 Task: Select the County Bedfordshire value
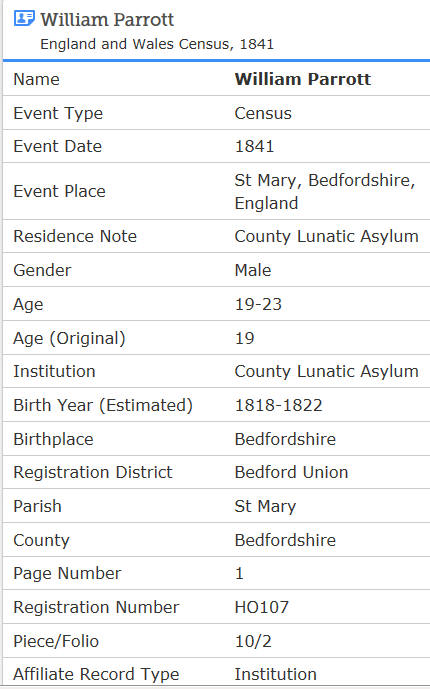pos(285,540)
